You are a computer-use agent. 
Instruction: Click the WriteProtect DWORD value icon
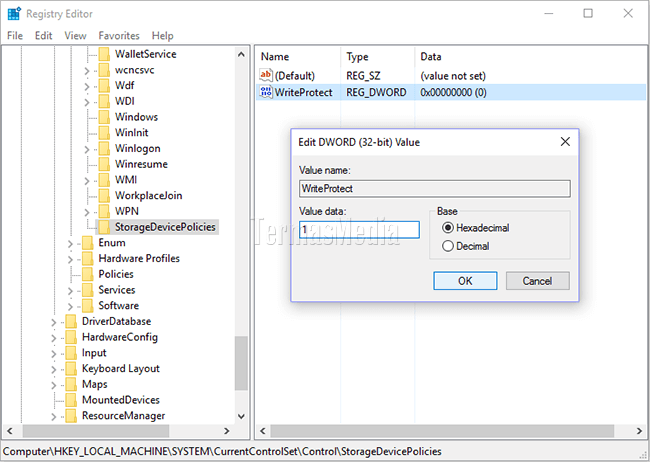tap(266, 92)
